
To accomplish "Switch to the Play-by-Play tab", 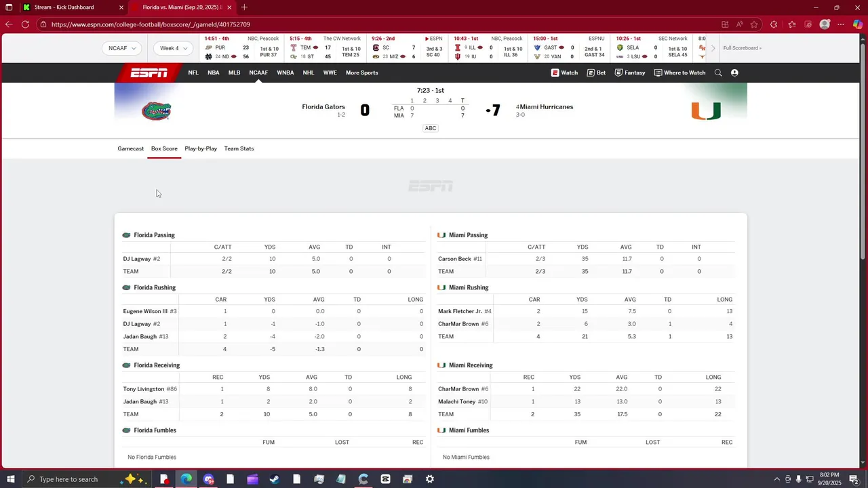I will (201, 148).
